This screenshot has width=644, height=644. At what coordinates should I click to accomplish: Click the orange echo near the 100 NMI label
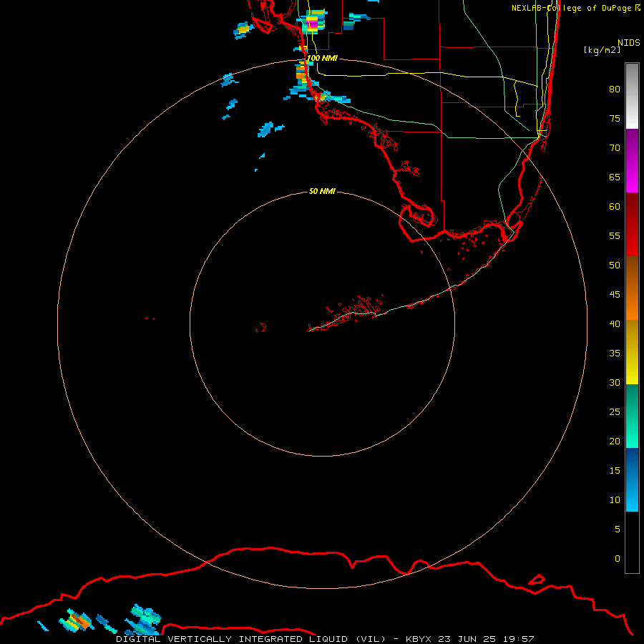point(302,74)
